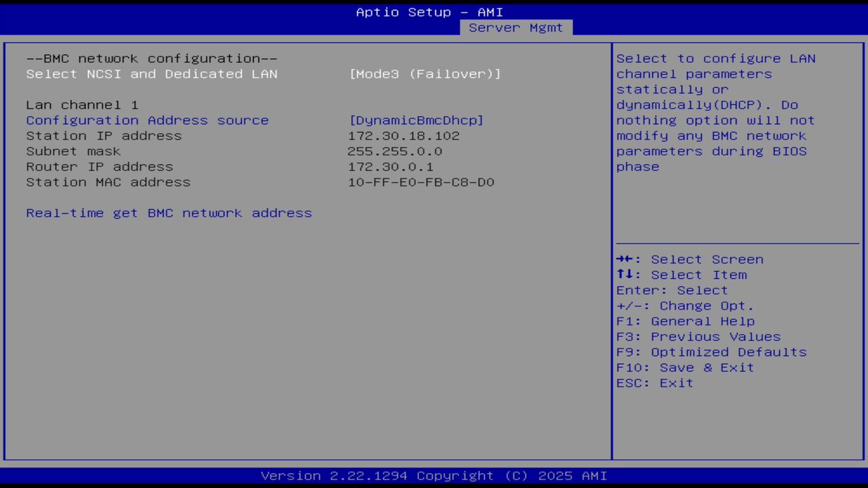Click the Version 2.22.1294 copyright footer
Image resolution: width=868 pixels, height=488 pixels.
click(x=434, y=476)
